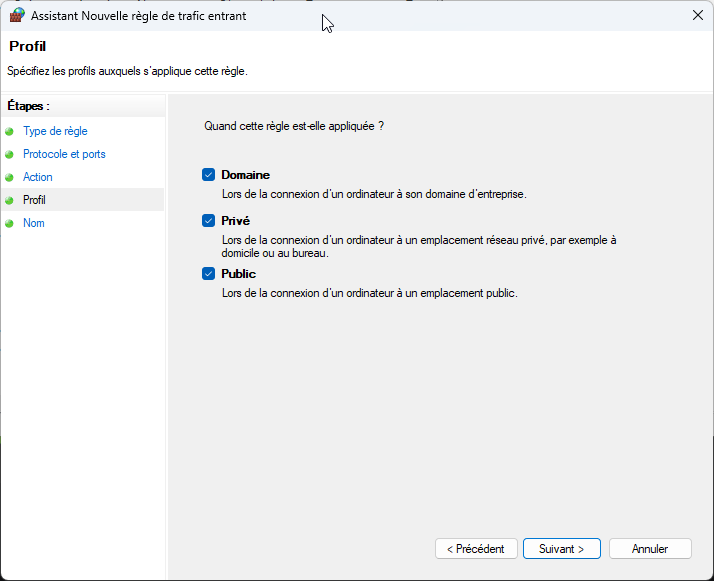Go to the Type de règle step
The image size is (714, 581).
(x=55, y=131)
